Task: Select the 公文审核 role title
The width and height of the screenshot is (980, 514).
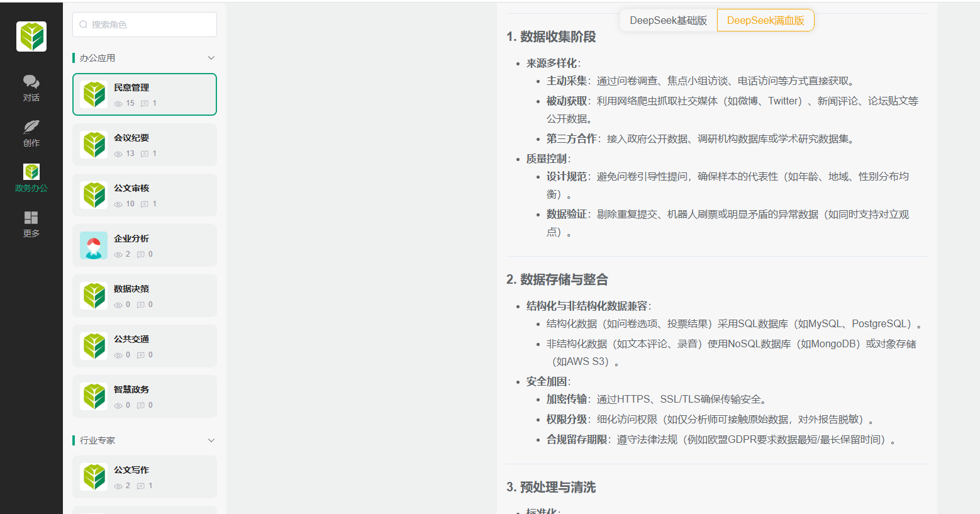Action: [131, 188]
